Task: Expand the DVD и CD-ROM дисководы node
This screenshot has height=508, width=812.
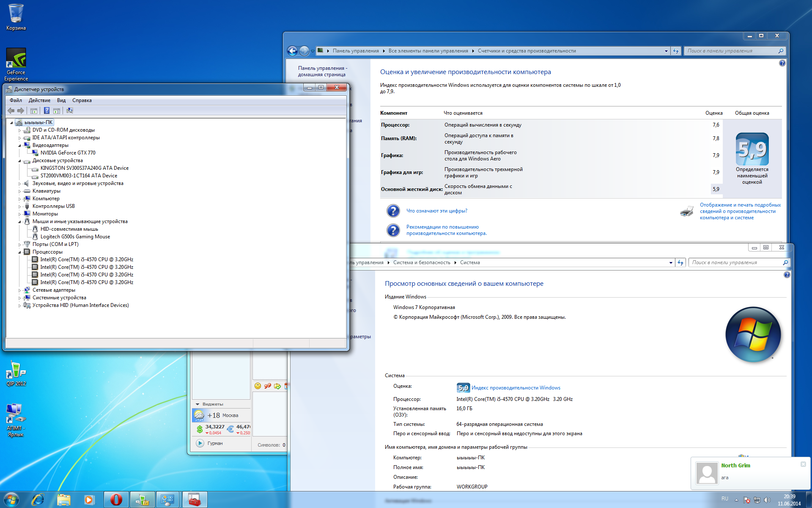Action: (19, 130)
